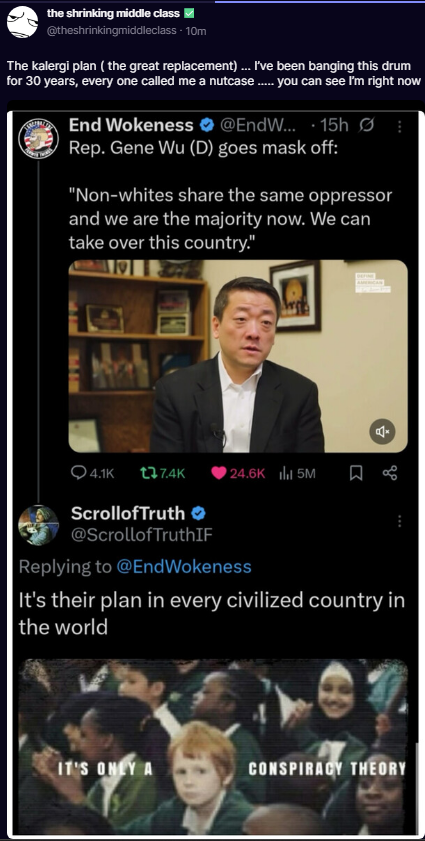Viewport: 425px width, 841px height.
Task: Open the @theshrinkingmiddleclass handle
Action: [x=112, y=31]
